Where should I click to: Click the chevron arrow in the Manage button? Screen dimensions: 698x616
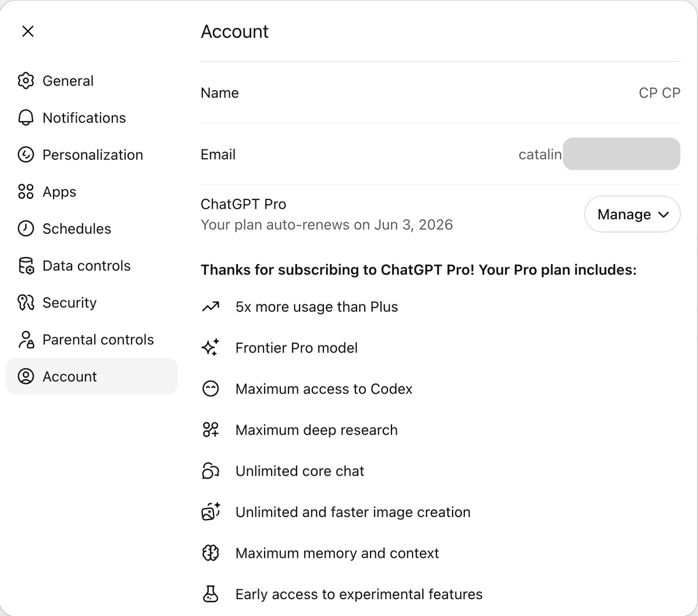tap(664, 215)
